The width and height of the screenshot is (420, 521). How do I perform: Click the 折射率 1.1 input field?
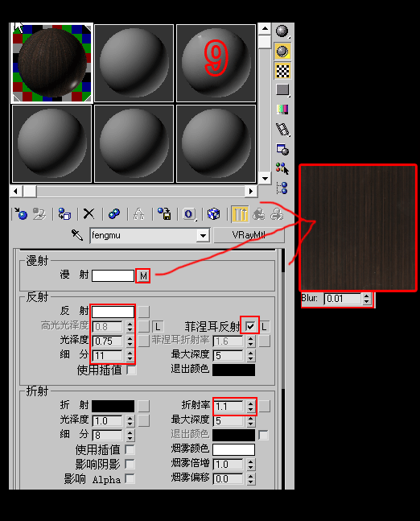228,406
